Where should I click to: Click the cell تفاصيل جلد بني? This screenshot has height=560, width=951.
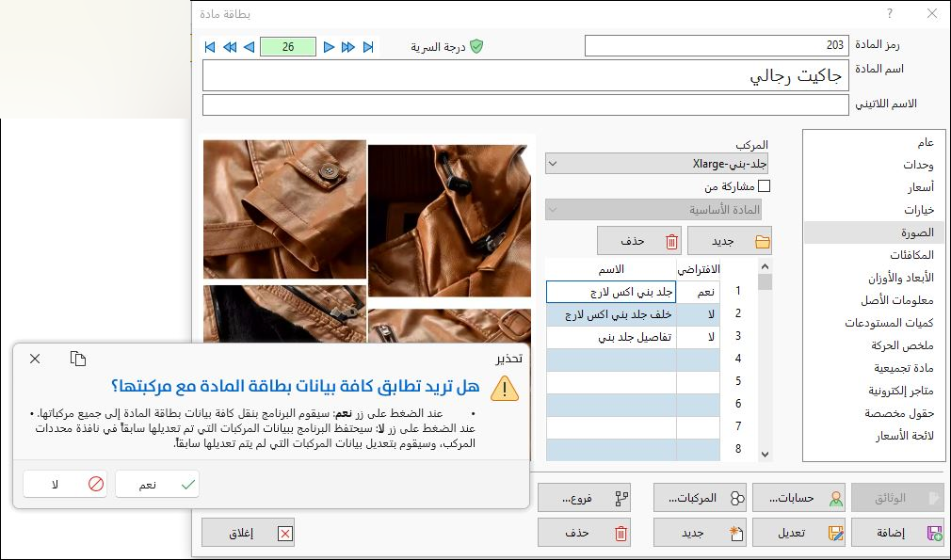click(611, 337)
